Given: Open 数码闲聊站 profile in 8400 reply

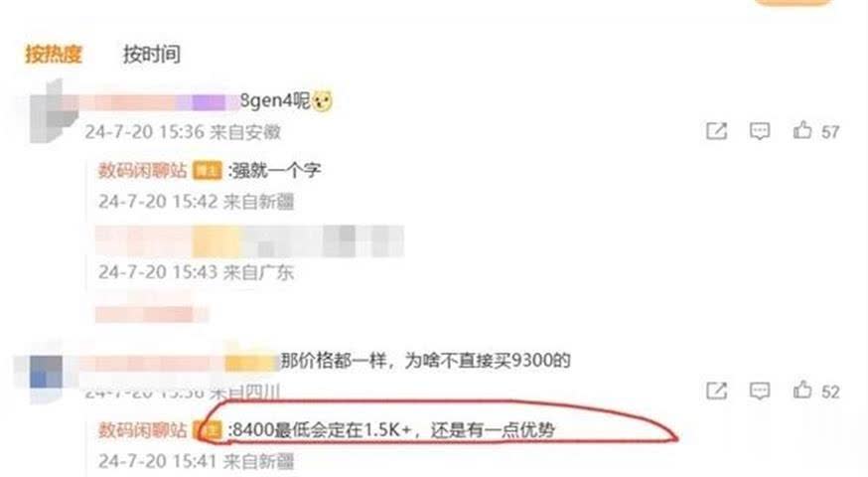Looking at the screenshot, I should pyautogui.click(x=143, y=430).
